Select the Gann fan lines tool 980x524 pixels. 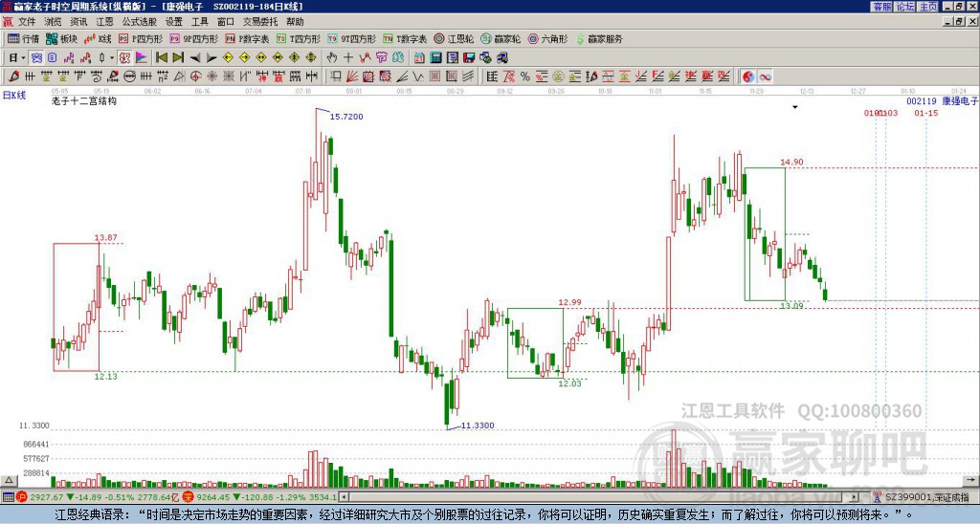coord(352,76)
